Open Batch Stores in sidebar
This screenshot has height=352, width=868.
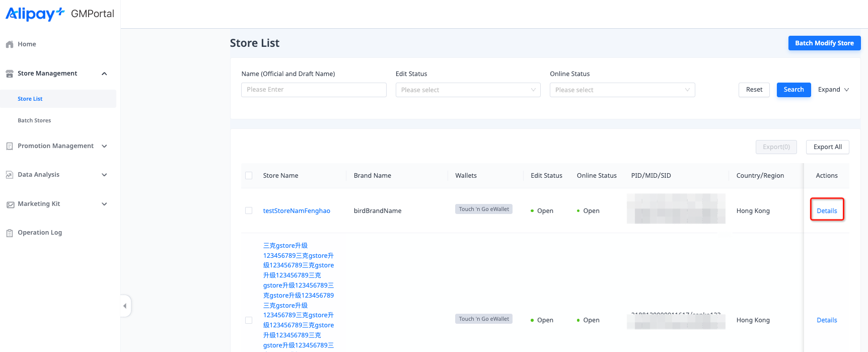[34, 120]
